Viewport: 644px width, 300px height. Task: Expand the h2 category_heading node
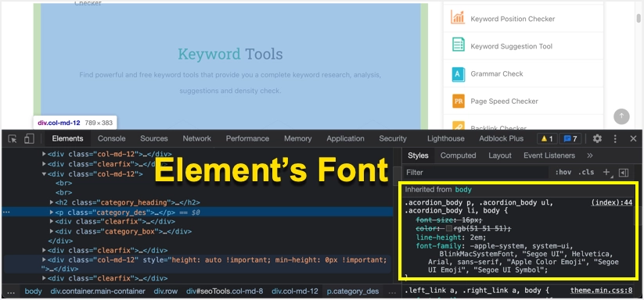tap(52, 202)
